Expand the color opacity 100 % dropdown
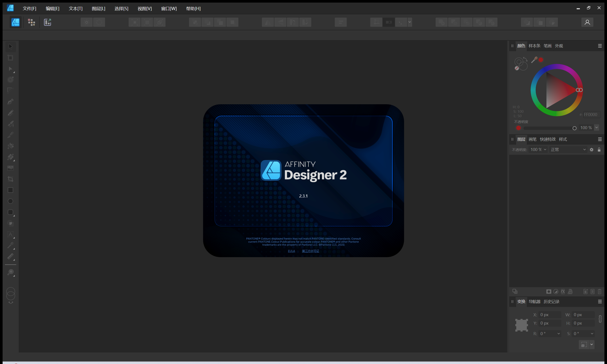The height and width of the screenshot is (364, 607). pyautogui.click(x=596, y=128)
